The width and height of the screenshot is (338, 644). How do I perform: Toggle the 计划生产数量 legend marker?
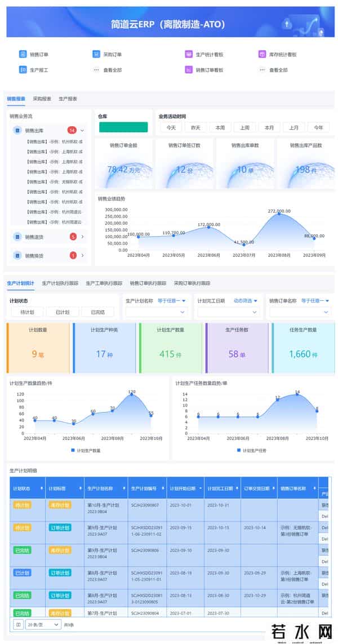[x=73, y=450]
